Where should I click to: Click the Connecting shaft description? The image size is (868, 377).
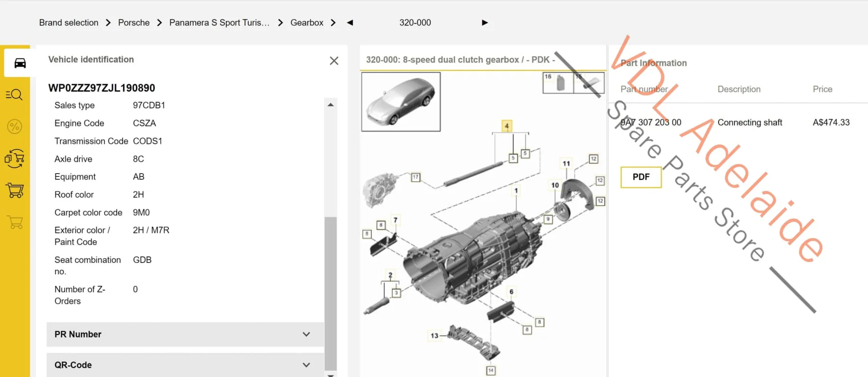tap(750, 122)
